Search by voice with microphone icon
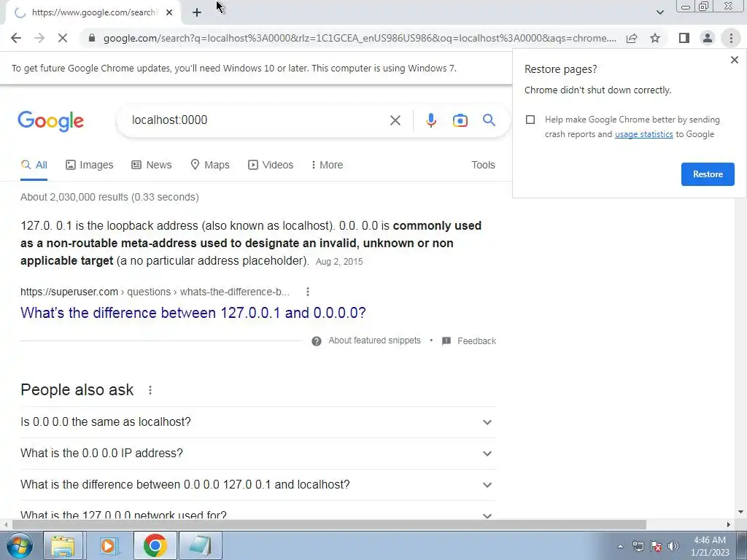The width and height of the screenshot is (747, 560). pos(430,120)
